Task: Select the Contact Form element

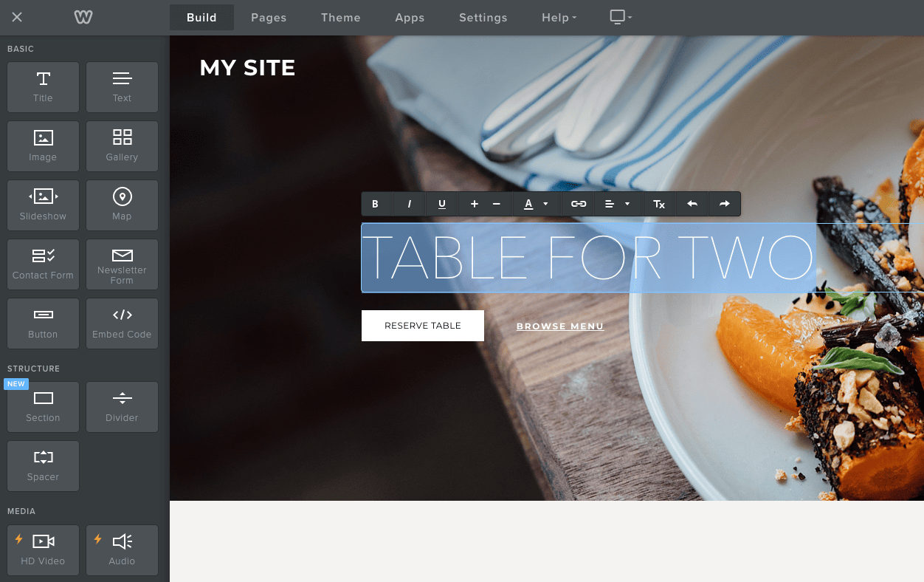Action: [x=43, y=264]
